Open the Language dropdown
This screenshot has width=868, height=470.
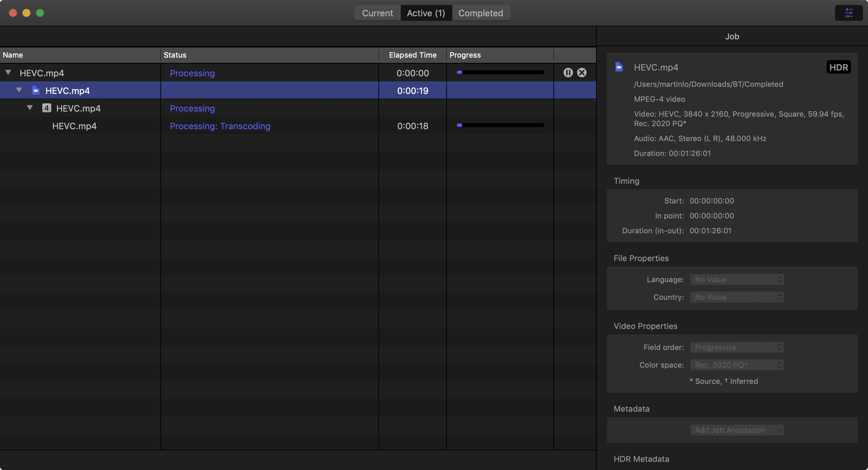click(x=737, y=279)
